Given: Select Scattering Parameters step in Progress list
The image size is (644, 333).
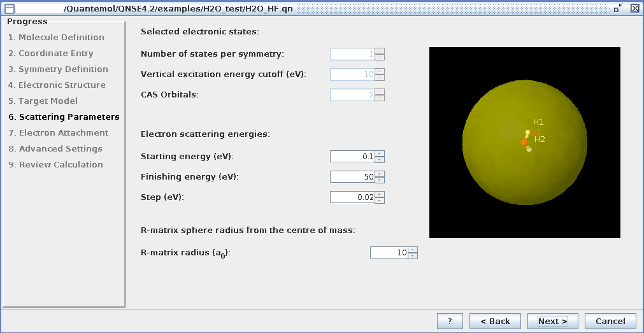Looking at the screenshot, I should click(x=64, y=117).
